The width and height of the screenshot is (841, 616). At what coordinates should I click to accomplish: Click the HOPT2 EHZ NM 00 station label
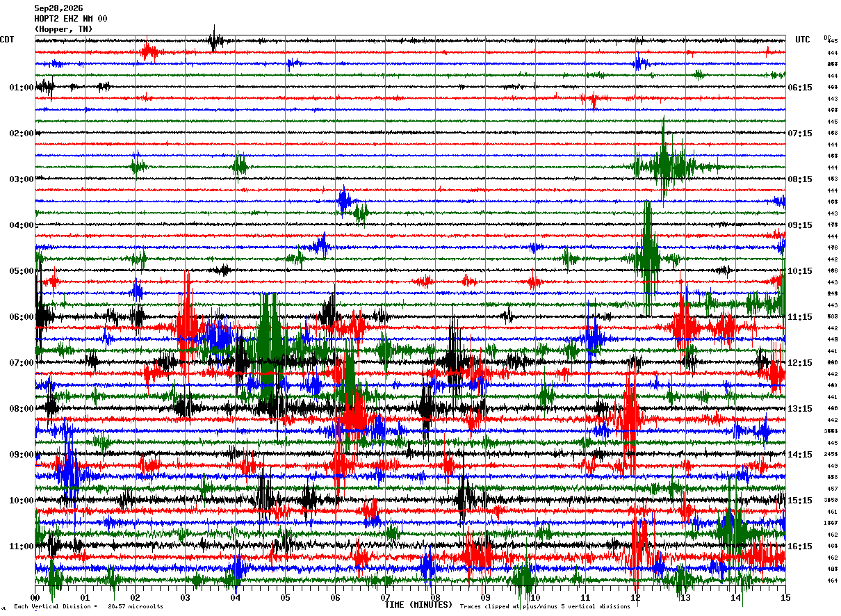tap(71, 19)
